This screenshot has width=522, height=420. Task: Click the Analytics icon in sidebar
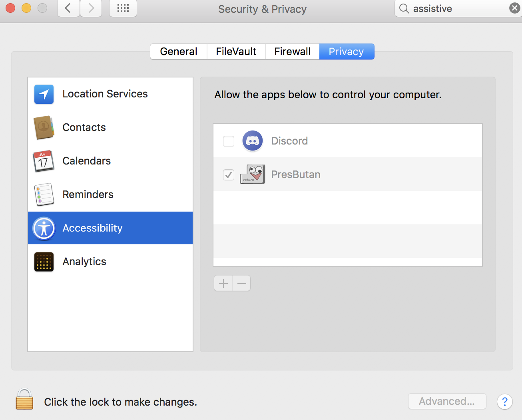(x=44, y=262)
